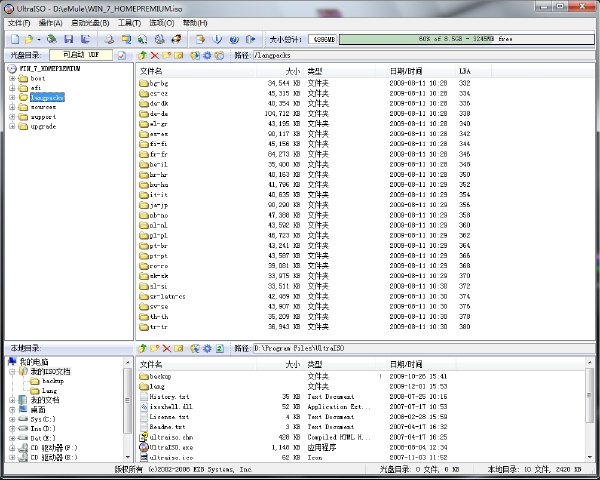600x480 pixels.
Task: Click the image properties icon beside 可启动 UDF
Action: pyautogui.click(x=121, y=56)
